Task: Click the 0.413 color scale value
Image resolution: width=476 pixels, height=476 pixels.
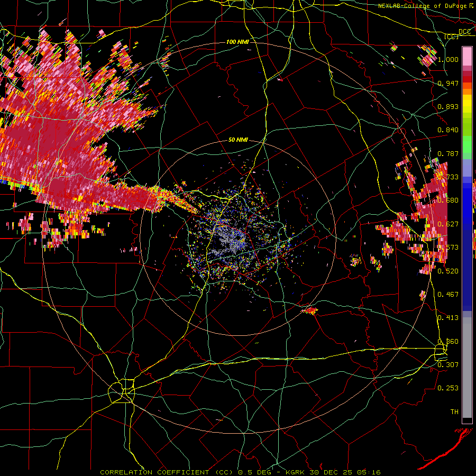Action: (448, 318)
